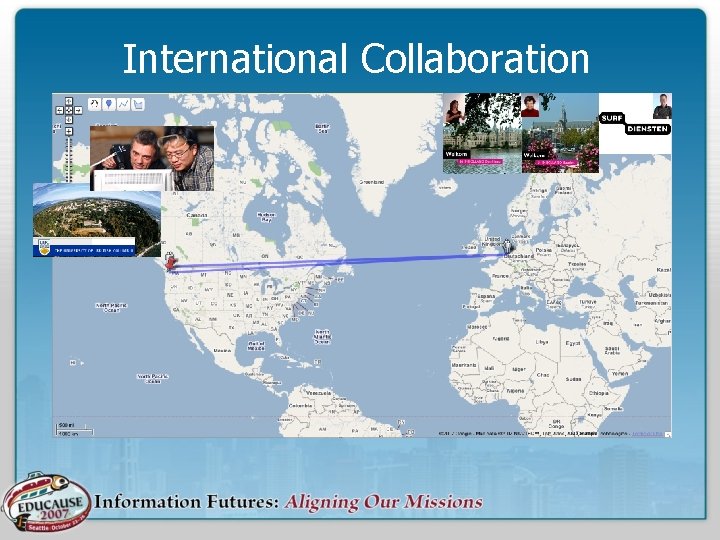Open the first Welkom castle lake image
This screenshot has width=720, height=540.
tap(482, 133)
